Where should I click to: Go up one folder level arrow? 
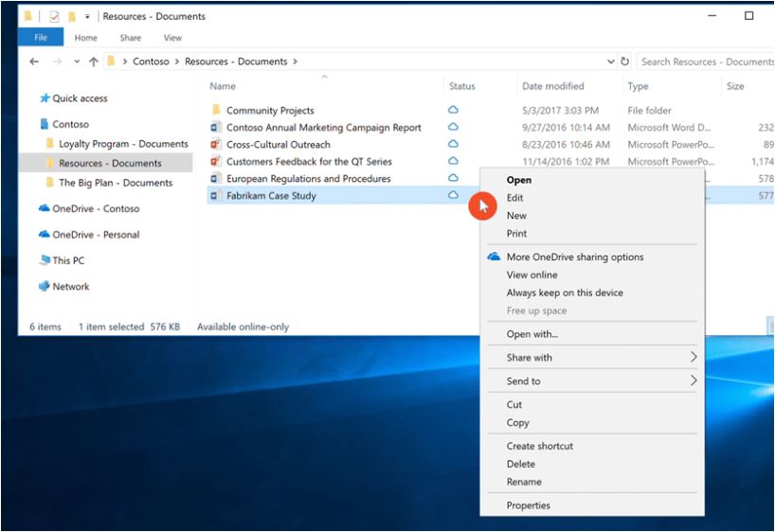(x=94, y=62)
